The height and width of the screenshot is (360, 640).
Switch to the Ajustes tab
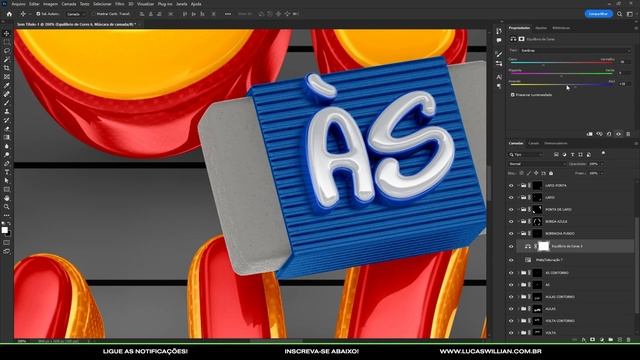(x=541, y=28)
